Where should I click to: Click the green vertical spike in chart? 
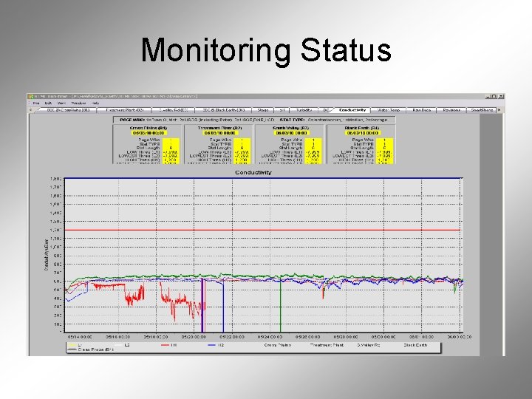coord(281,305)
